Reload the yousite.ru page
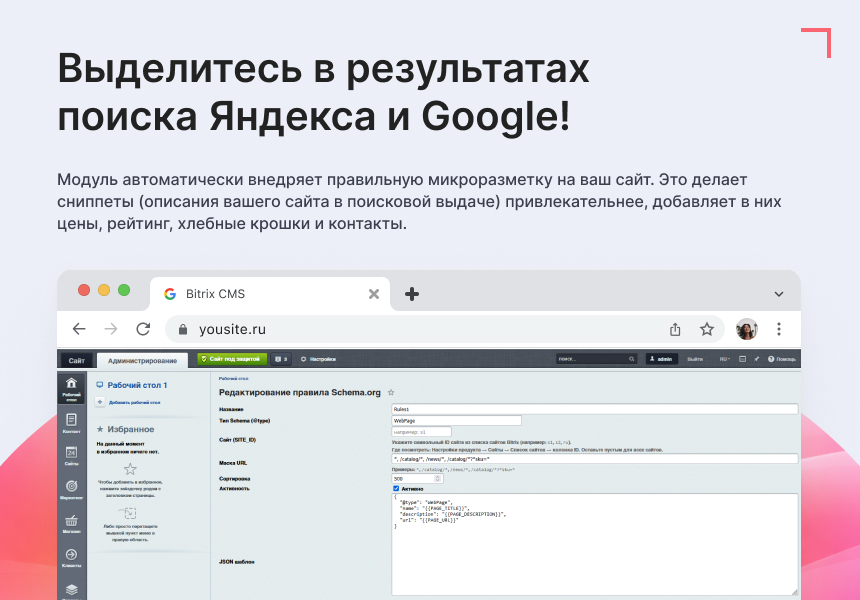 [143, 329]
